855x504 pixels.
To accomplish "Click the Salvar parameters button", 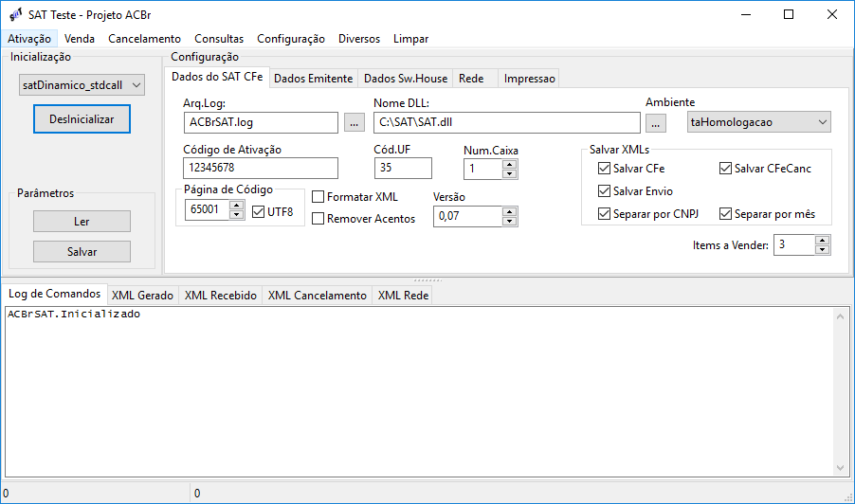I will tap(82, 252).
